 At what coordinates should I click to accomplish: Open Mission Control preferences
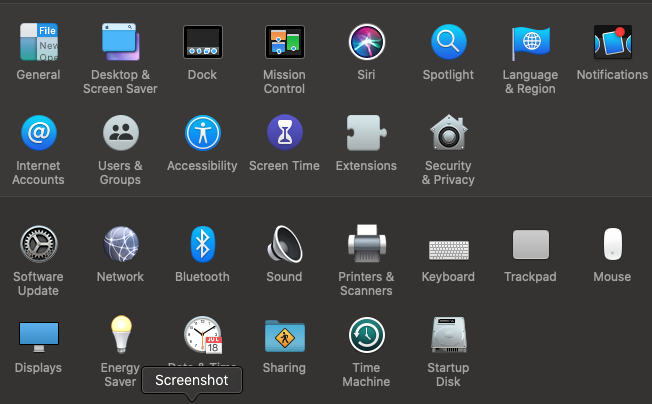tap(285, 42)
